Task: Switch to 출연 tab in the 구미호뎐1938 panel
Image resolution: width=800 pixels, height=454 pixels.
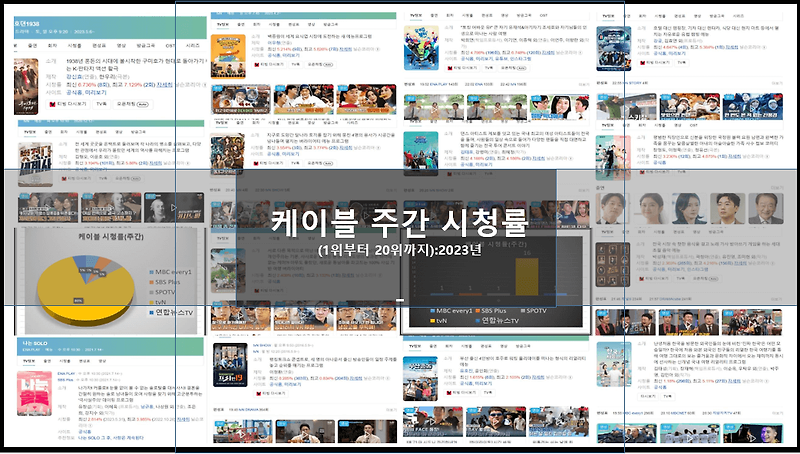Action: pyautogui.click(x=33, y=46)
